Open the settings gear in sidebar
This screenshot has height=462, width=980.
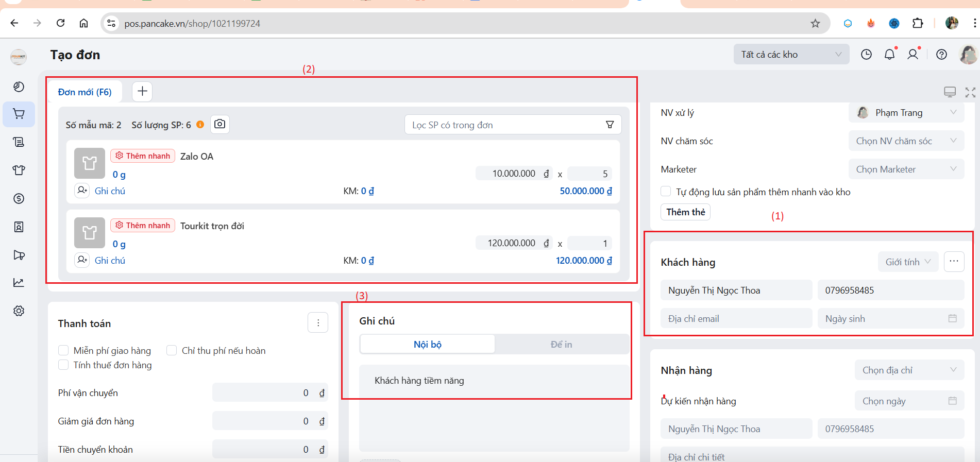pyautogui.click(x=19, y=311)
